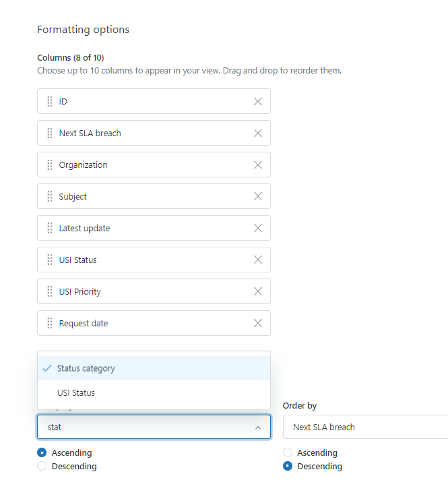Remove the Latest update column

click(x=257, y=229)
